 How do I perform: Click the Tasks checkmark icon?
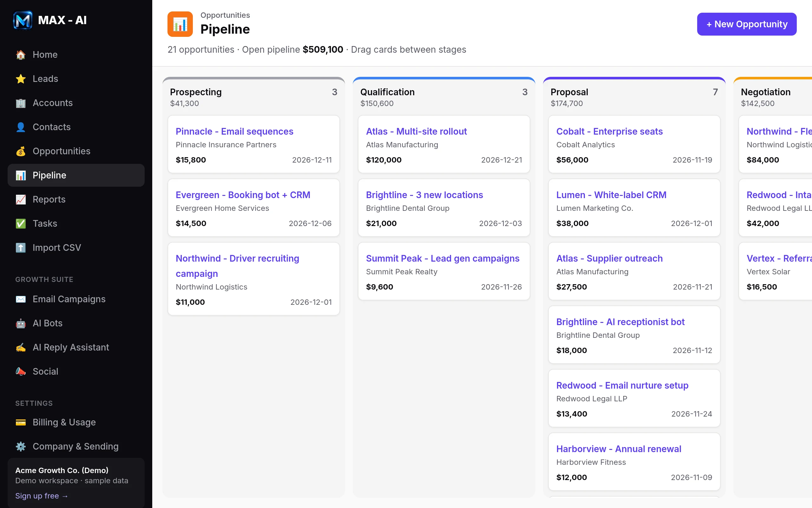click(x=21, y=224)
